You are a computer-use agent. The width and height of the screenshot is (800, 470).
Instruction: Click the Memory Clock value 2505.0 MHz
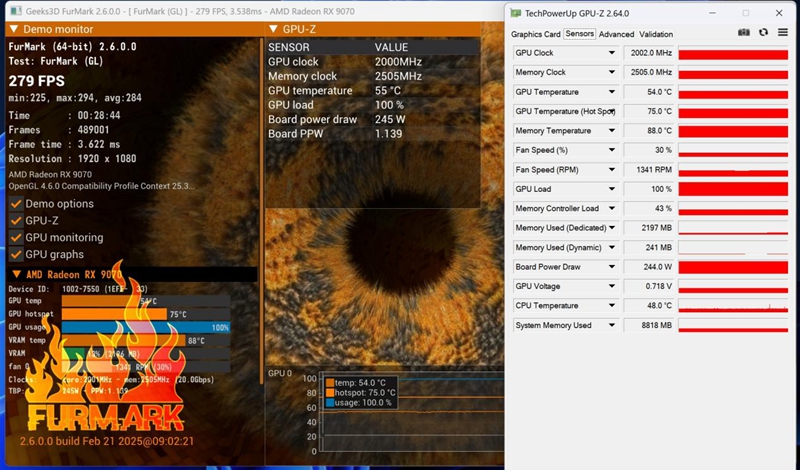648,72
